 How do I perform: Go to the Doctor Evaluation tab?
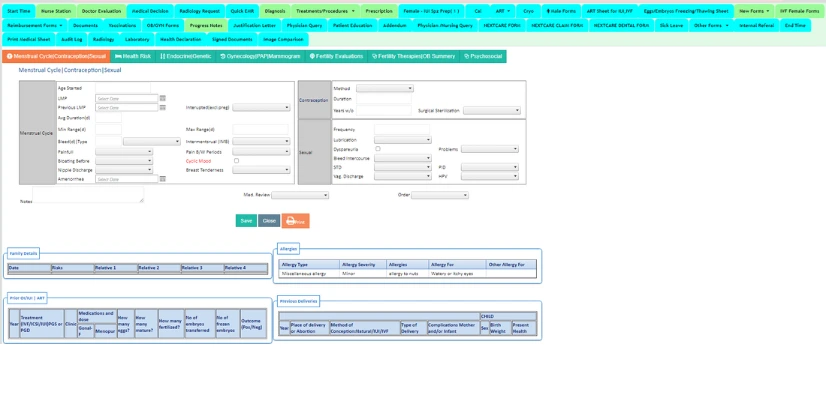(x=101, y=11)
